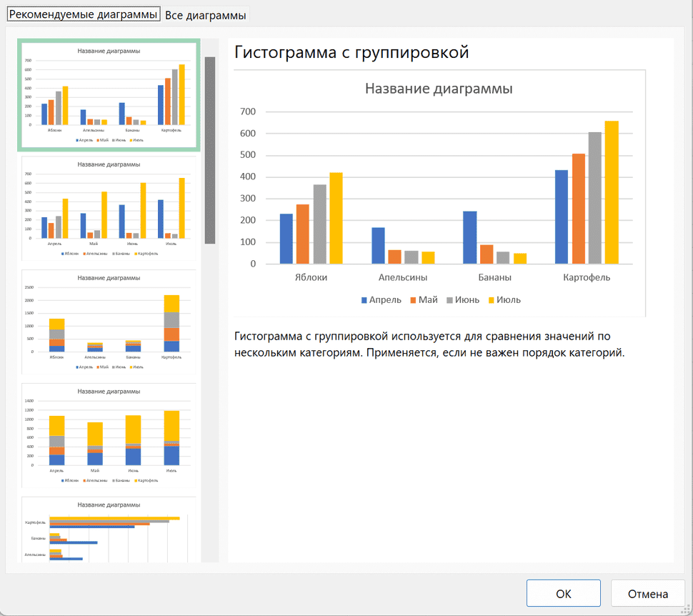Confirm the chart with the OK button
The image size is (693, 616).
click(564, 593)
